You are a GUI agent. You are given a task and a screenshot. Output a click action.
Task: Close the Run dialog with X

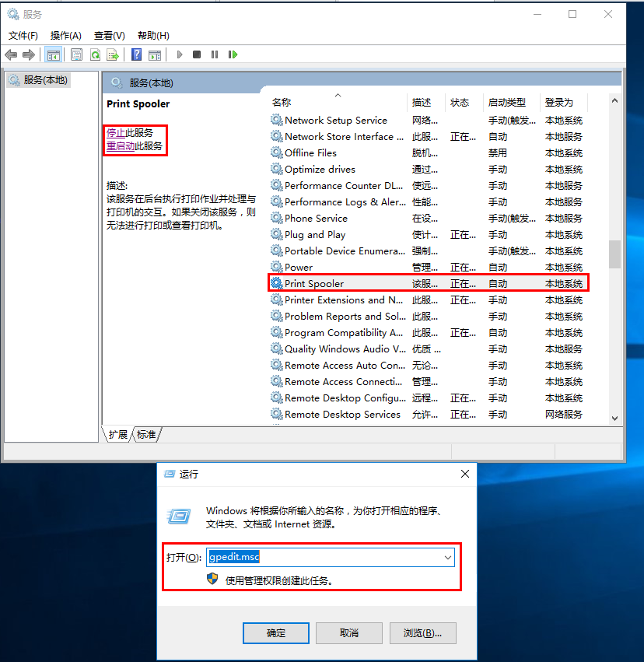[465, 474]
